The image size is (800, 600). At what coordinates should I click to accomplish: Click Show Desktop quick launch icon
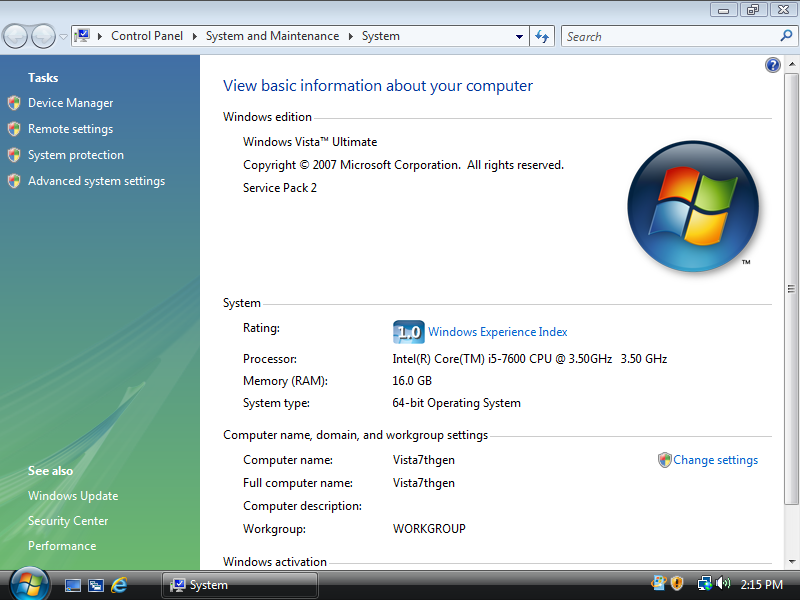click(72, 585)
